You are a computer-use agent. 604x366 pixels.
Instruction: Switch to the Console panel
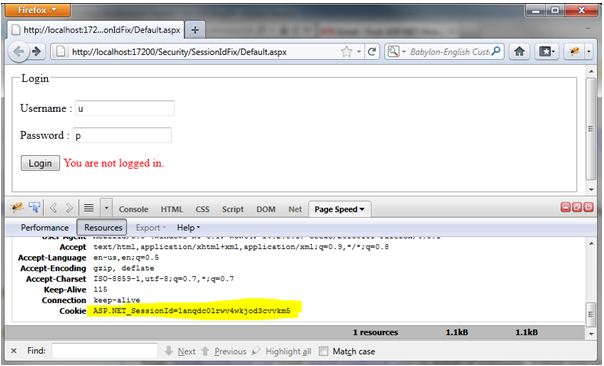[133, 209]
